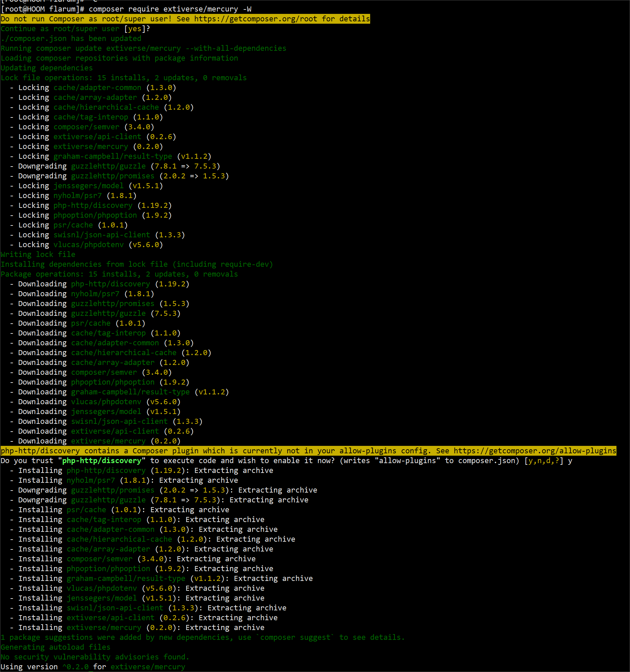Click 'Downgrading guzzlehttp/guzzle (7.8.1 => 7.5.3)' lock line

(x=115, y=166)
